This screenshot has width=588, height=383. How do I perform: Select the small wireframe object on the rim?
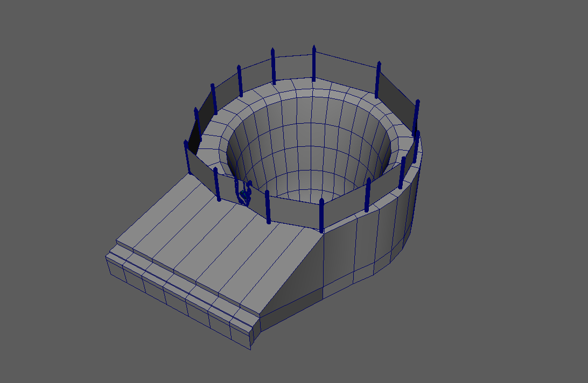click(244, 193)
